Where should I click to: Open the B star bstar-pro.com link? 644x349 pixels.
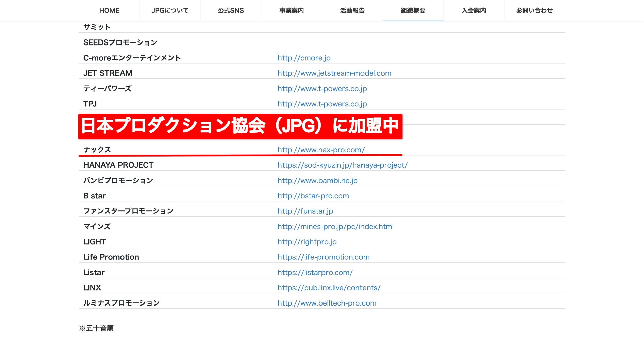313,196
